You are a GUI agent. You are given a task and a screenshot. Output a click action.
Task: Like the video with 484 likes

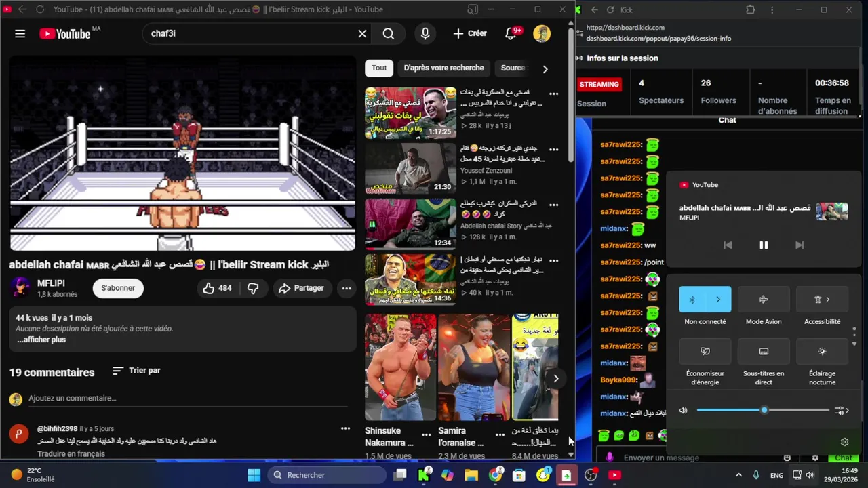[x=217, y=288]
